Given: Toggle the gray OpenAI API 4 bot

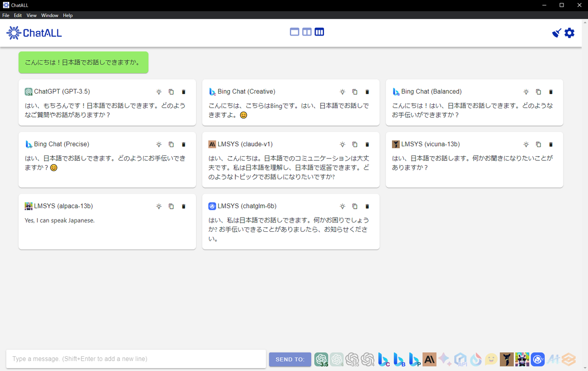Looking at the screenshot, I should [368, 359].
